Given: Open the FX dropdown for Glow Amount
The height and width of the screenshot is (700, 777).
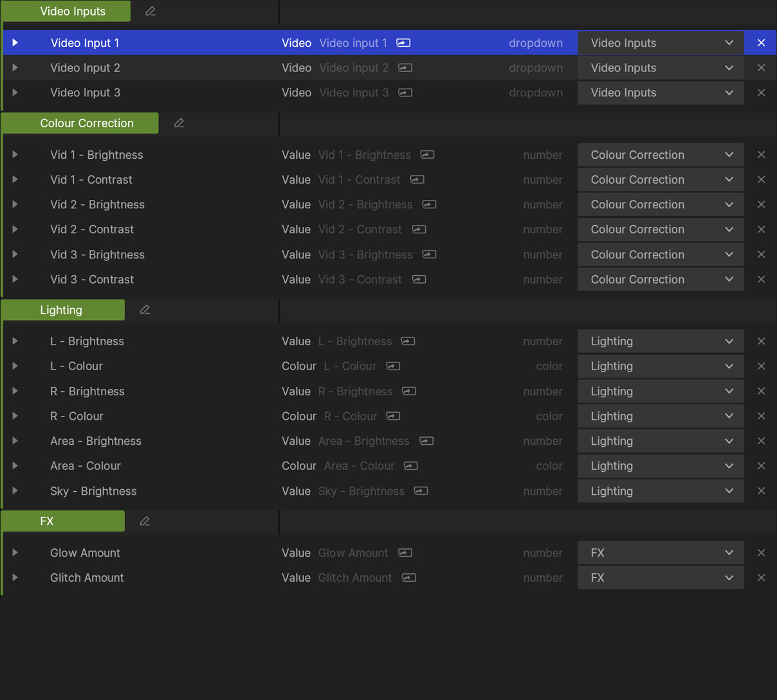Looking at the screenshot, I should pyautogui.click(x=661, y=553).
